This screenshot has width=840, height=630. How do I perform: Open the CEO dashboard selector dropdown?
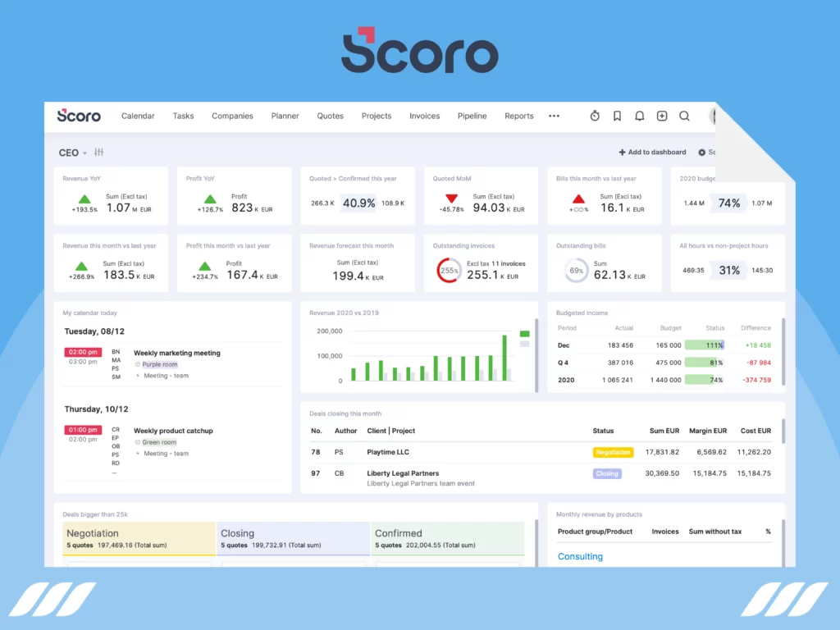[69, 153]
